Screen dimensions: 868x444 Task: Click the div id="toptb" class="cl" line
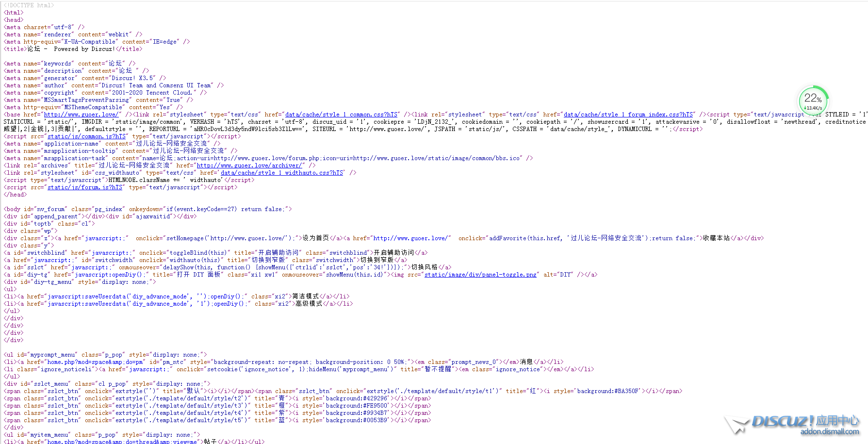pyautogui.click(x=49, y=224)
